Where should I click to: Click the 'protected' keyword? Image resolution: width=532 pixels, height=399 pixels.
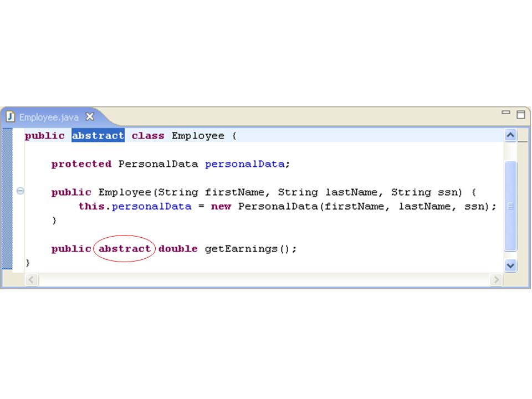[x=81, y=164]
